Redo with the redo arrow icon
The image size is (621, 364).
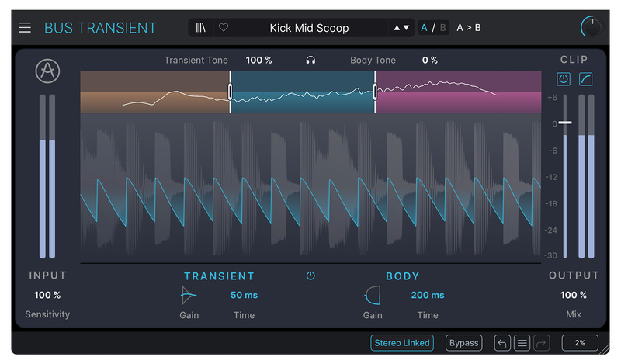pyautogui.click(x=541, y=343)
